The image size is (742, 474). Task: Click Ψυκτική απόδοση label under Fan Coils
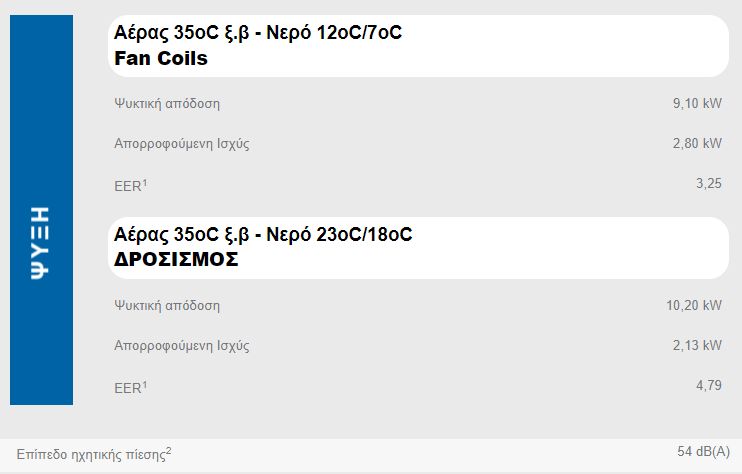[167, 103]
